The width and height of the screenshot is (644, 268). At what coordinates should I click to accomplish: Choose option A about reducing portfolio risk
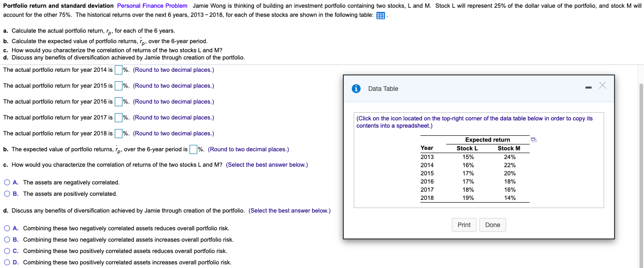[7, 228]
